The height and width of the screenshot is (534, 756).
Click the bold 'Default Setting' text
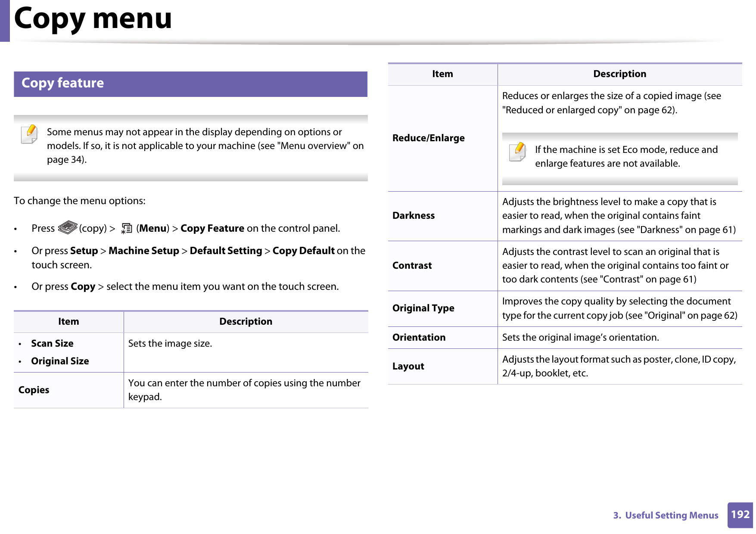point(226,251)
